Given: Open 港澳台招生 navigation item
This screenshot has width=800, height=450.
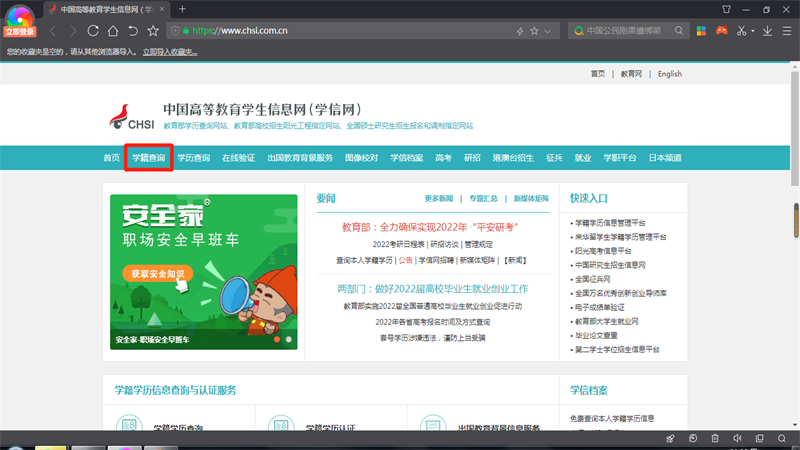Looking at the screenshot, I should click(x=513, y=158).
